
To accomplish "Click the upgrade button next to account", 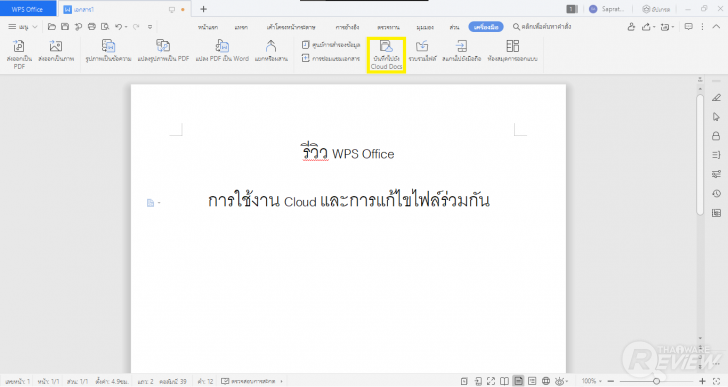I will point(656,9).
